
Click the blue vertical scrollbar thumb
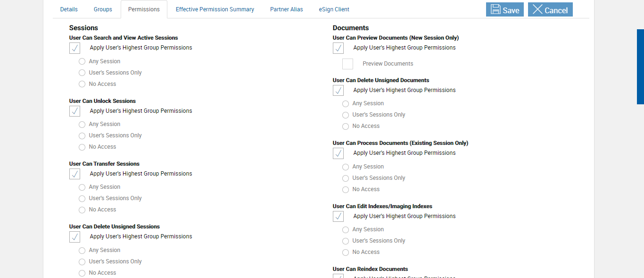(x=640, y=66)
